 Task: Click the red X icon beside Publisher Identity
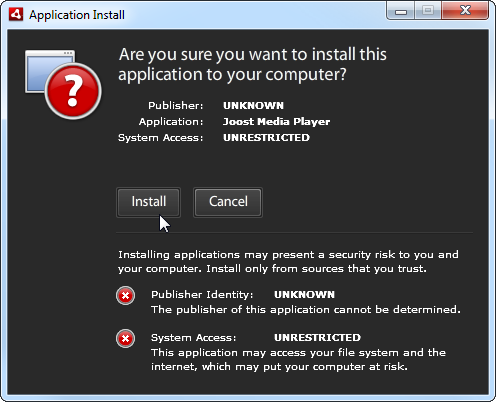tap(125, 295)
